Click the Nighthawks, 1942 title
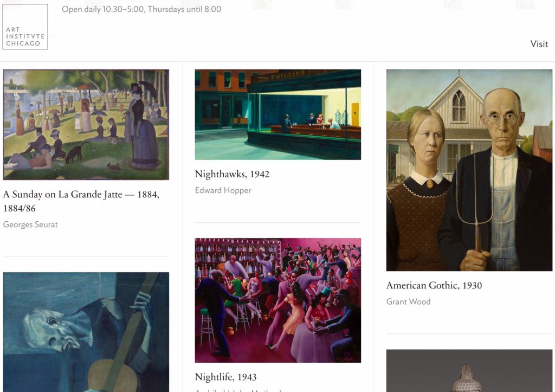555x392 pixels. (x=232, y=174)
